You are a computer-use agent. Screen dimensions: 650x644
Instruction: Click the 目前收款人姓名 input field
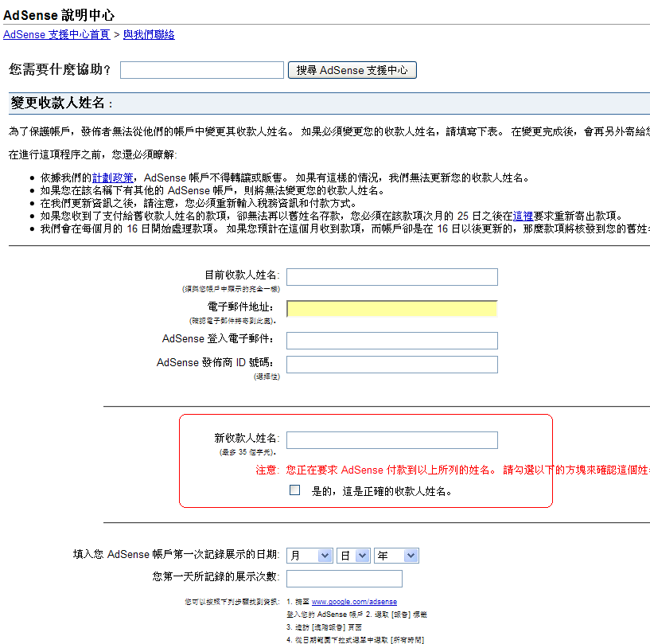(x=391, y=277)
